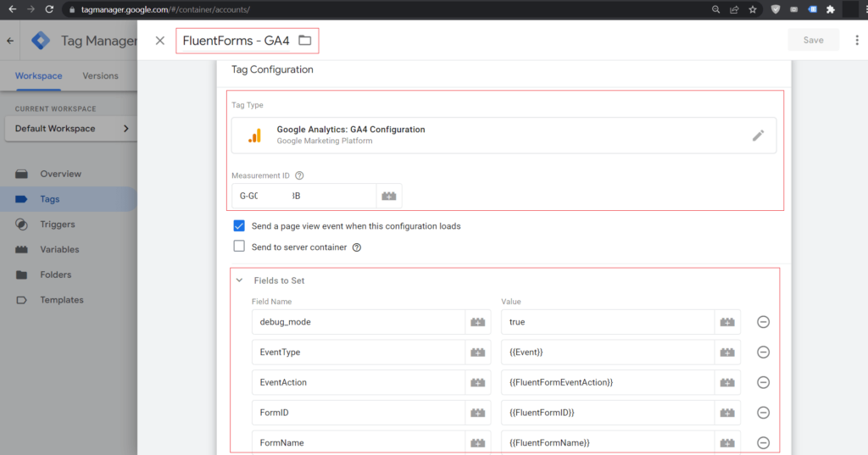Click variable picker beside {{FluentFormEventAction}} value

point(727,382)
